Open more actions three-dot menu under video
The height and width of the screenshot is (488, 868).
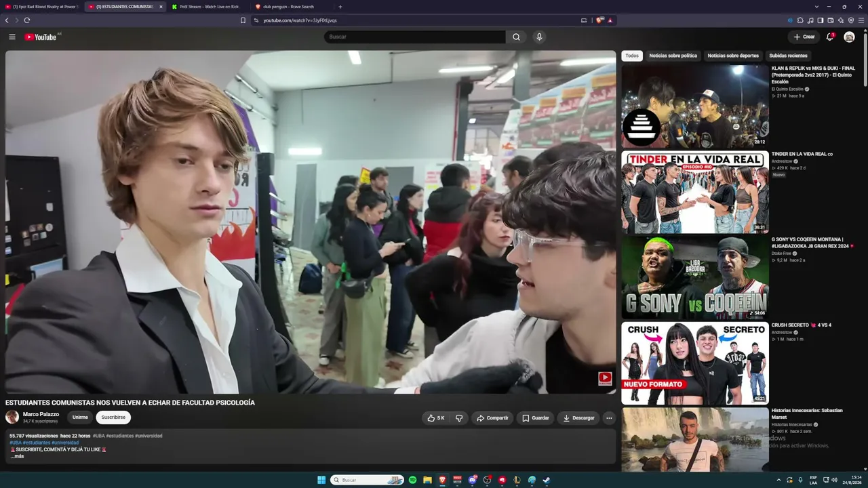[609, 418]
